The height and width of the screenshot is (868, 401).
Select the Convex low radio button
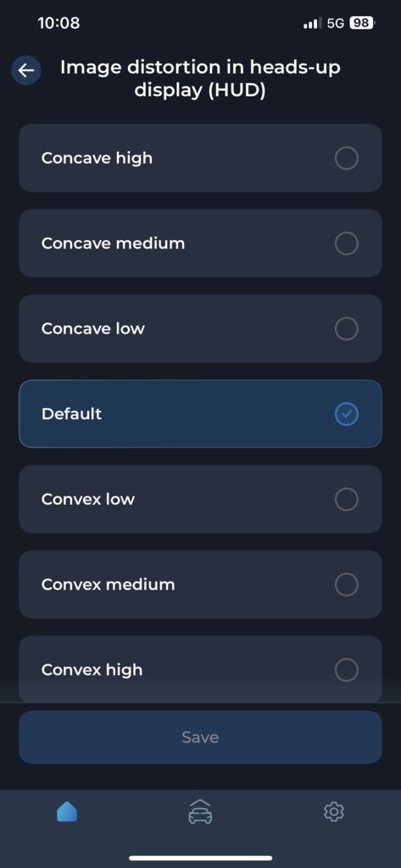click(347, 499)
